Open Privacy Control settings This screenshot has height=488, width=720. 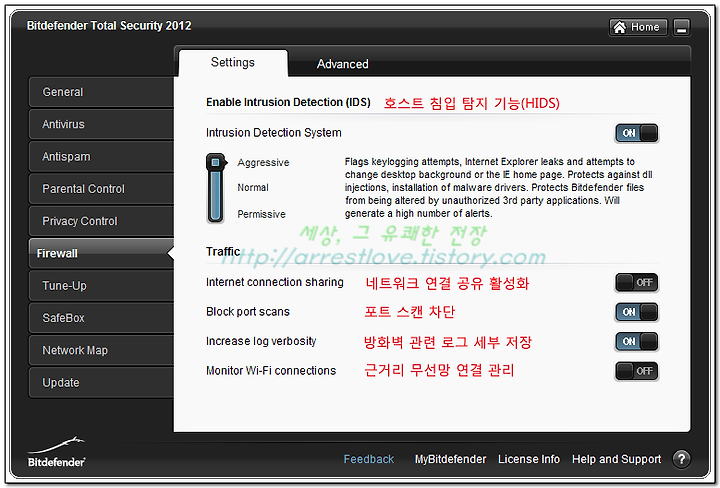click(101, 221)
